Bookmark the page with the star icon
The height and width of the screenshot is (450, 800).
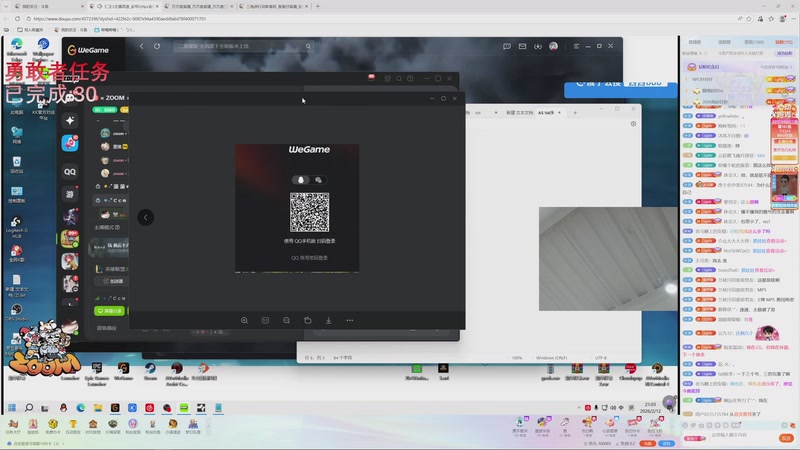click(749, 18)
